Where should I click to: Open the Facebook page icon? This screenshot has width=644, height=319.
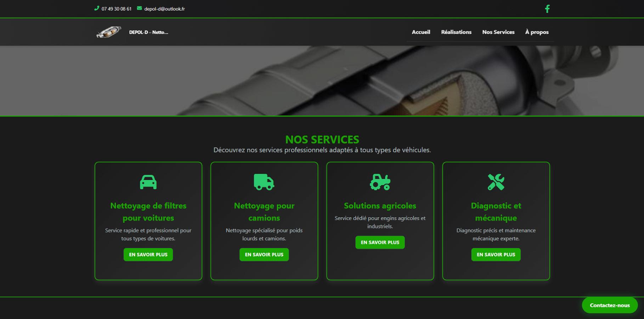coord(547,9)
